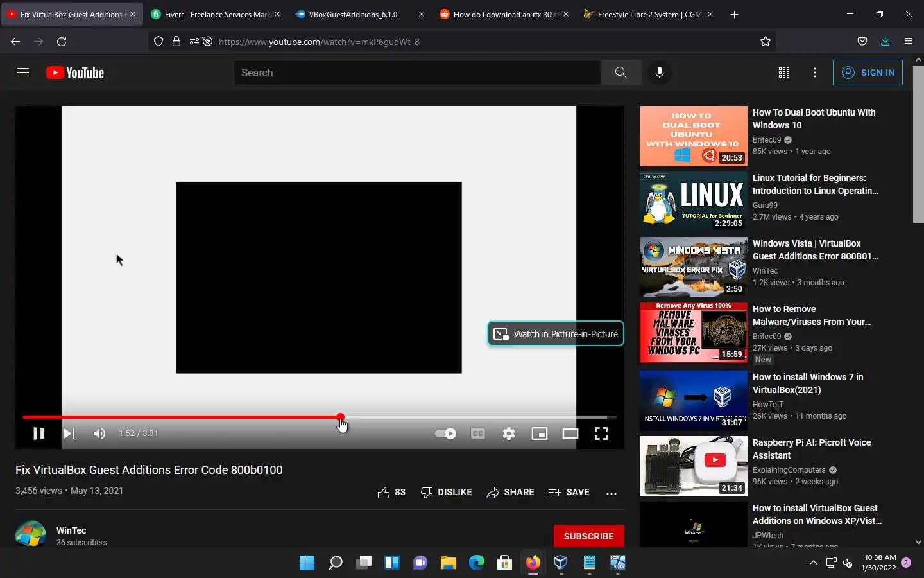Image resolution: width=924 pixels, height=578 pixels.
Task: Open Windows Vista VirtualBox Error video
Action: click(x=815, y=250)
